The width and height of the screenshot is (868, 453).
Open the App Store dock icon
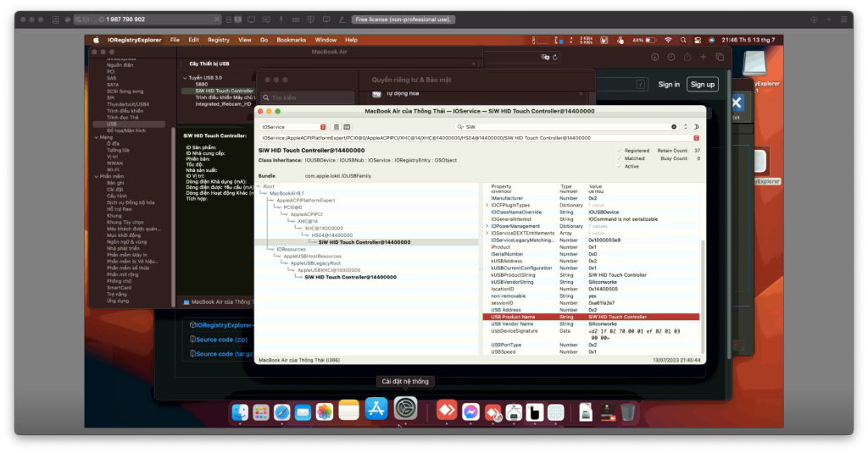(x=376, y=409)
